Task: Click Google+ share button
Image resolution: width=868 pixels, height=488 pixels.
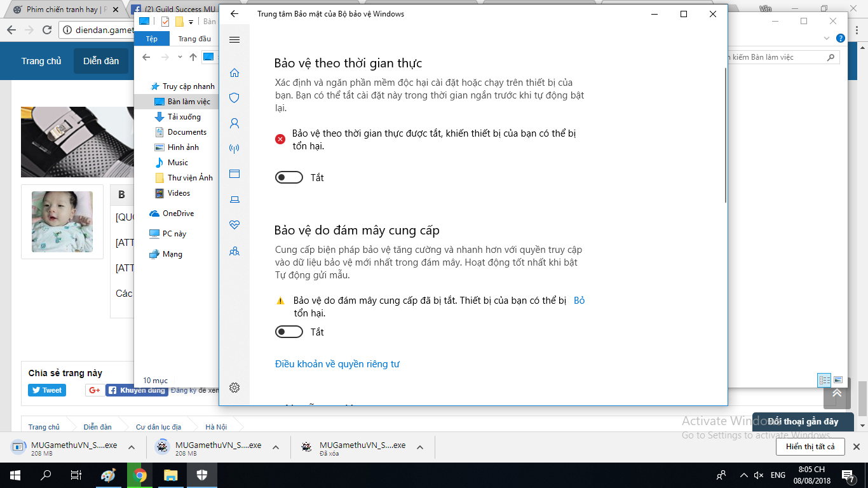Action: click(x=94, y=390)
